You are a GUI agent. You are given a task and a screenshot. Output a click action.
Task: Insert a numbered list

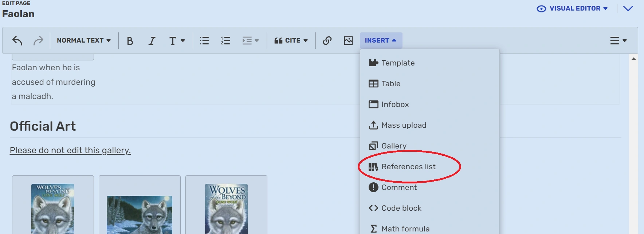tap(225, 40)
